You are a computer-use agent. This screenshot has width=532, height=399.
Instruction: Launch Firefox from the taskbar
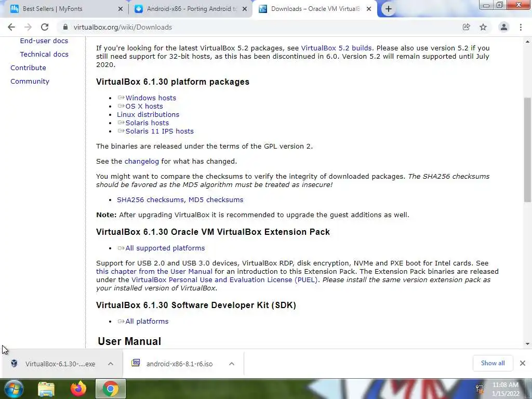pyautogui.click(x=78, y=389)
